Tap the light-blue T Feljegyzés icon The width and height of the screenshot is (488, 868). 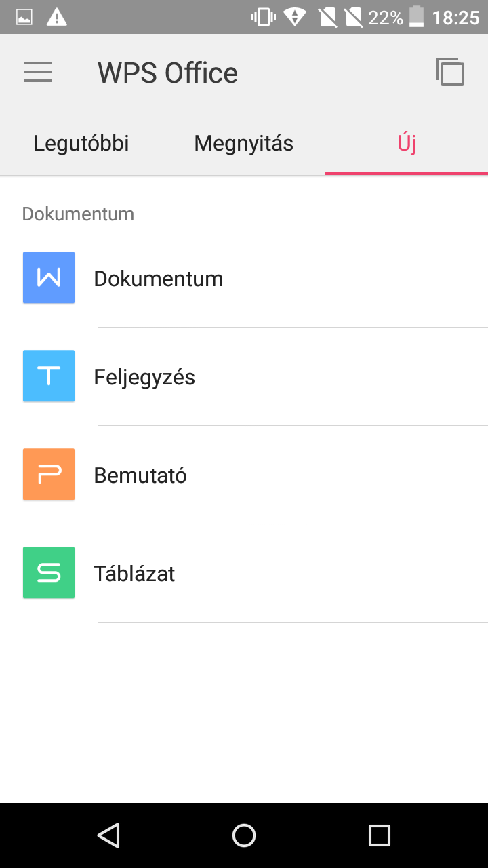(x=49, y=376)
